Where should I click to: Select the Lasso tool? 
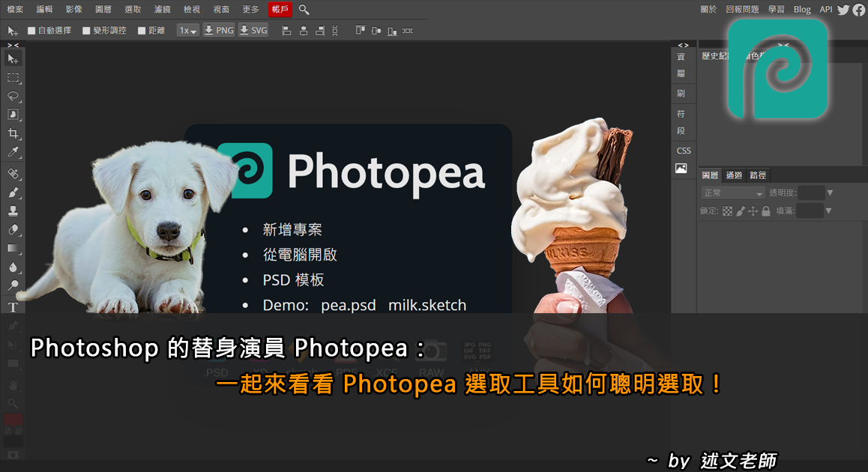coord(13,97)
